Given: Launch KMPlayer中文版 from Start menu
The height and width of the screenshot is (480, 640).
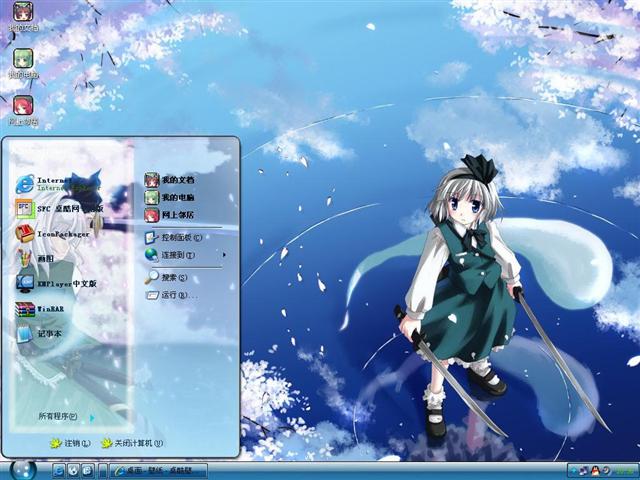Looking at the screenshot, I should point(56,283).
